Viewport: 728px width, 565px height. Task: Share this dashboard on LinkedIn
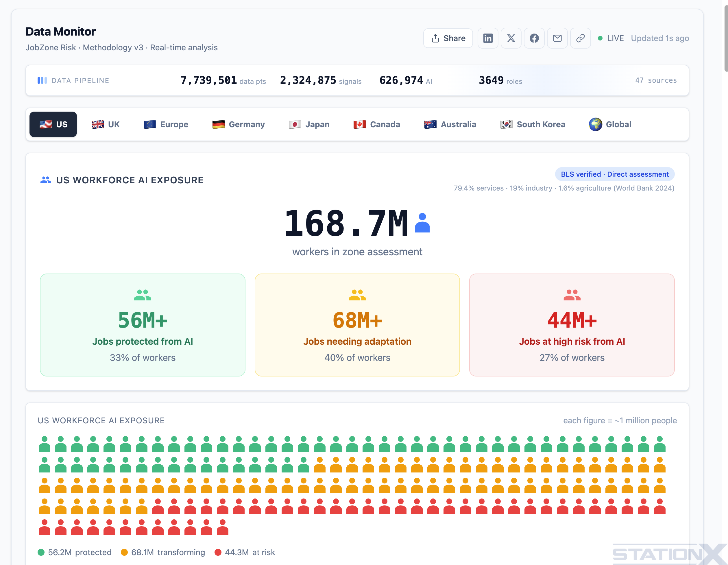pos(488,38)
